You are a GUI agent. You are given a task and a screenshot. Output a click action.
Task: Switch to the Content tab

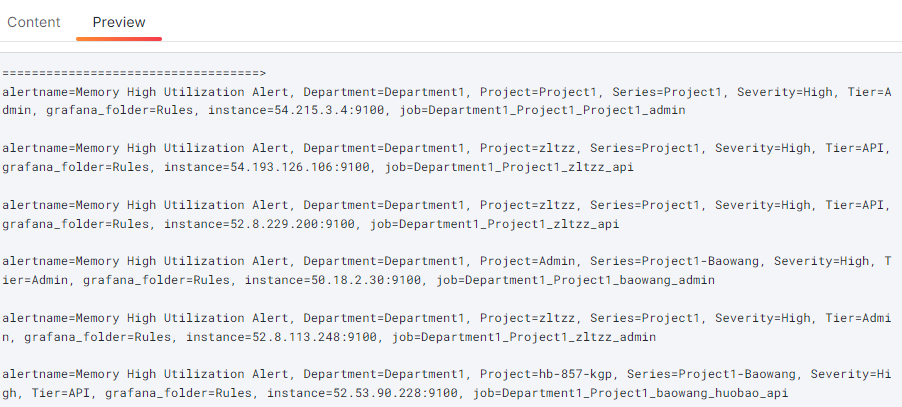click(x=34, y=22)
